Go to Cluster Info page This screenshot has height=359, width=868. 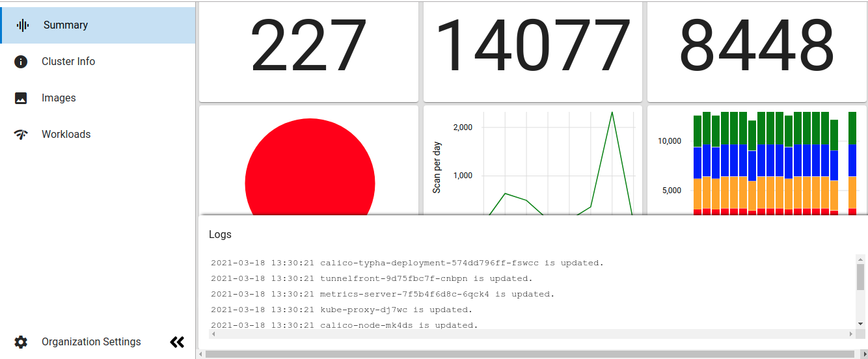(x=68, y=62)
